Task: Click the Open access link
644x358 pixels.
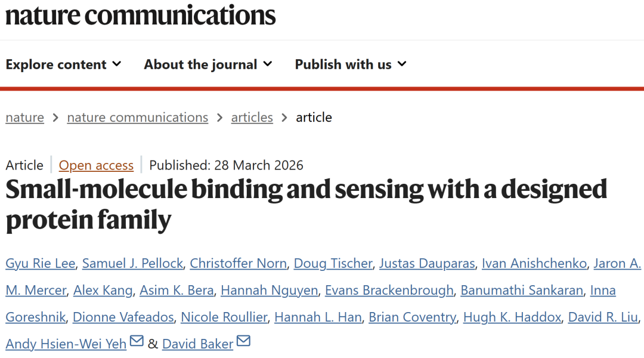Action: (96, 165)
